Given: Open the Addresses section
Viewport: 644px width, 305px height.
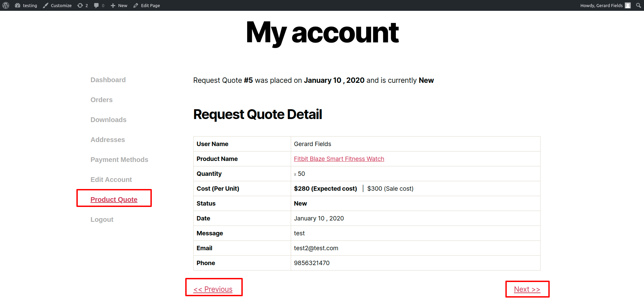Looking at the screenshot, I should point(108,140).
